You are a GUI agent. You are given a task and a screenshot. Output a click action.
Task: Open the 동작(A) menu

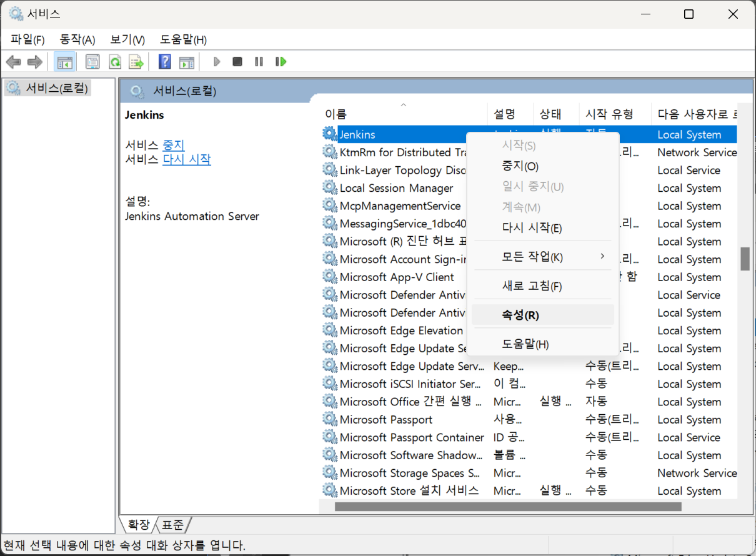[77, 40]
